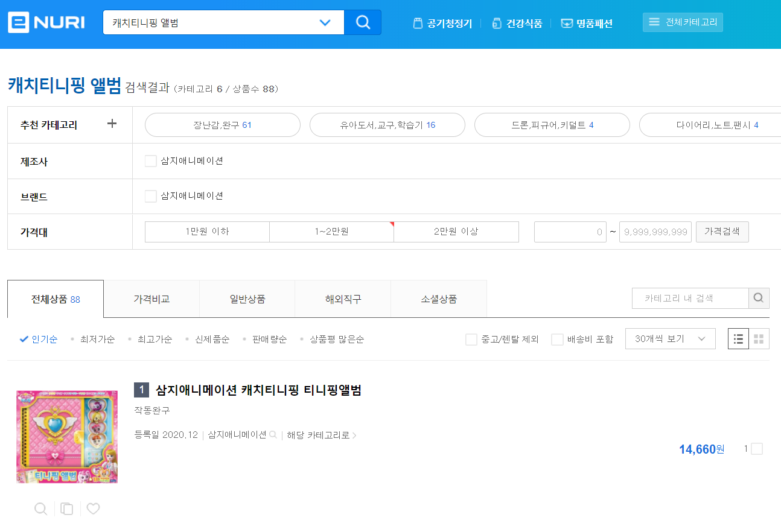Click the 14,660원 price
Screen dimensions: 781x532
(x=701, y=449)
